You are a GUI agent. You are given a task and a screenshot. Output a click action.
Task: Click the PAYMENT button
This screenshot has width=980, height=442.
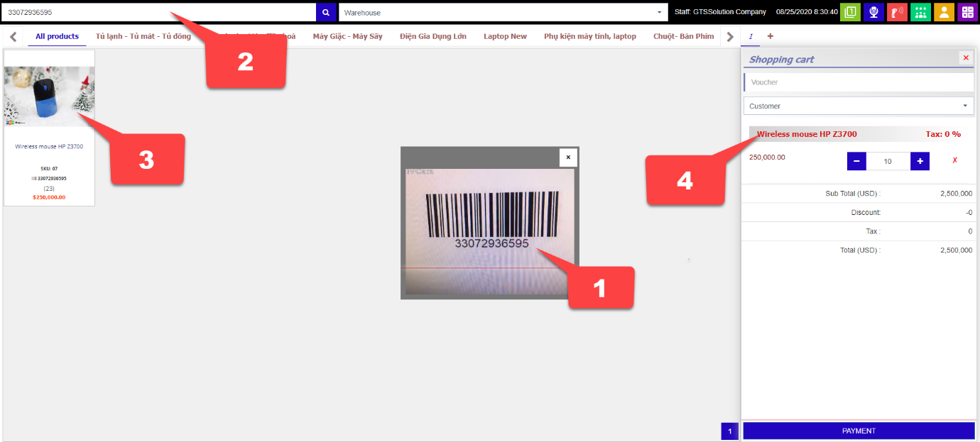[859, 431]
